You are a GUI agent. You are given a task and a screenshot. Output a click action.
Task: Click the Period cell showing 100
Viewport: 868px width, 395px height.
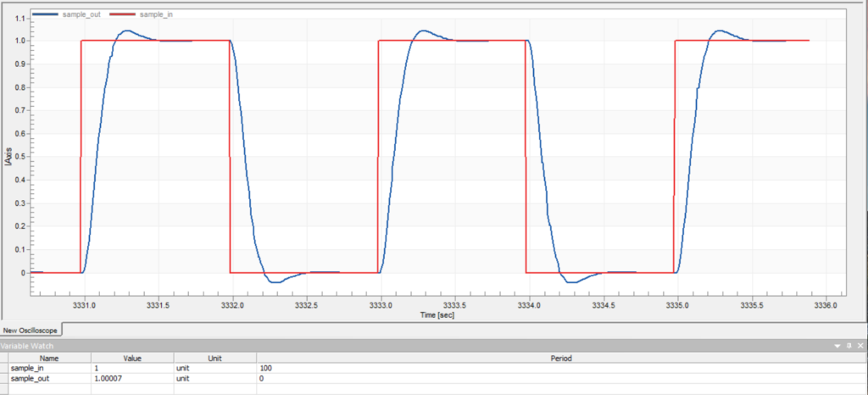click(561, 368)
